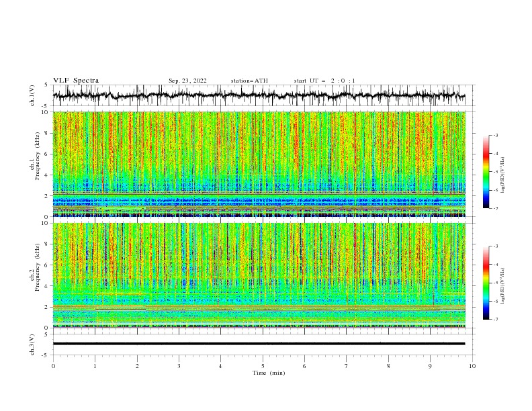Viewport: 532px width, 411px height.
Task: Click the time axis tick label '10'
Action: (x=472, y=366)
